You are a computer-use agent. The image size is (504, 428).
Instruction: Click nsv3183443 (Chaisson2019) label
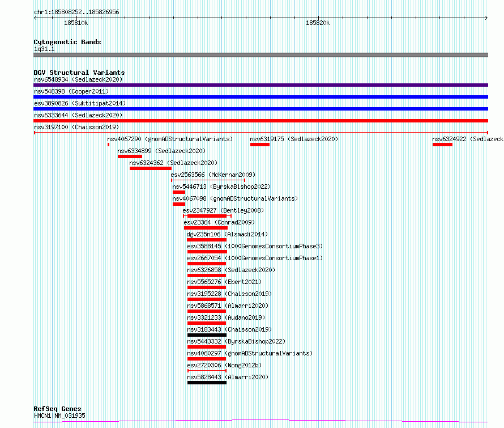(x=229, y=329)
